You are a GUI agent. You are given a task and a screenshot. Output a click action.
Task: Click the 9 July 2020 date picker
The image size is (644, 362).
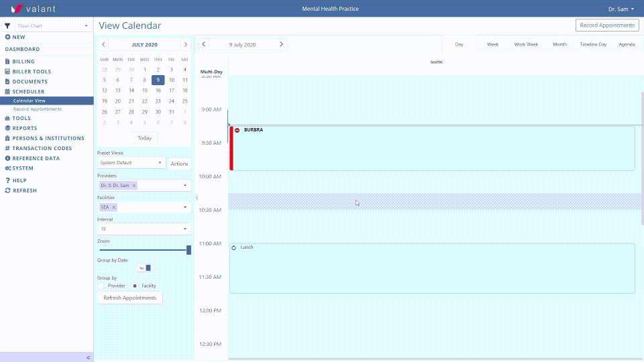point(242,45)
